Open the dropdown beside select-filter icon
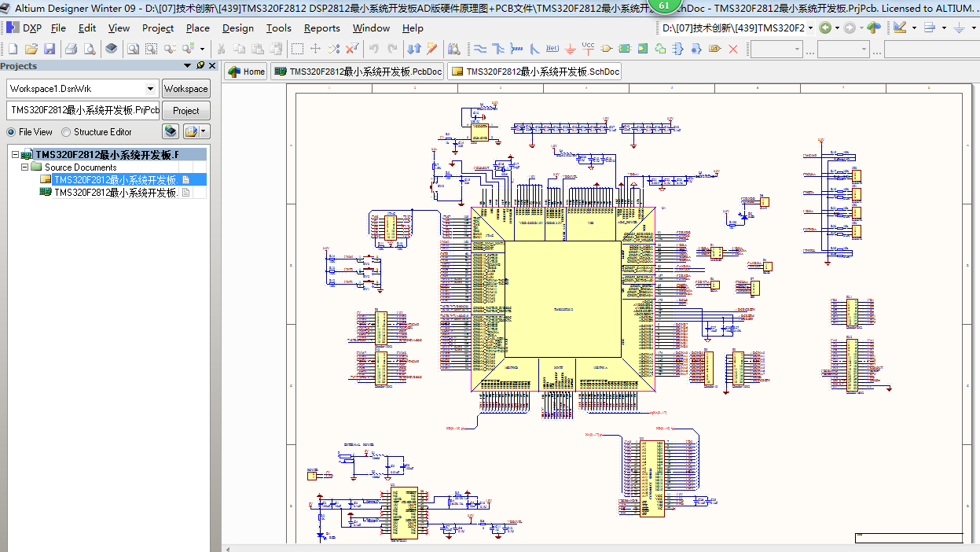The width and height of the screenshot is (980, 552). point(202,49)
